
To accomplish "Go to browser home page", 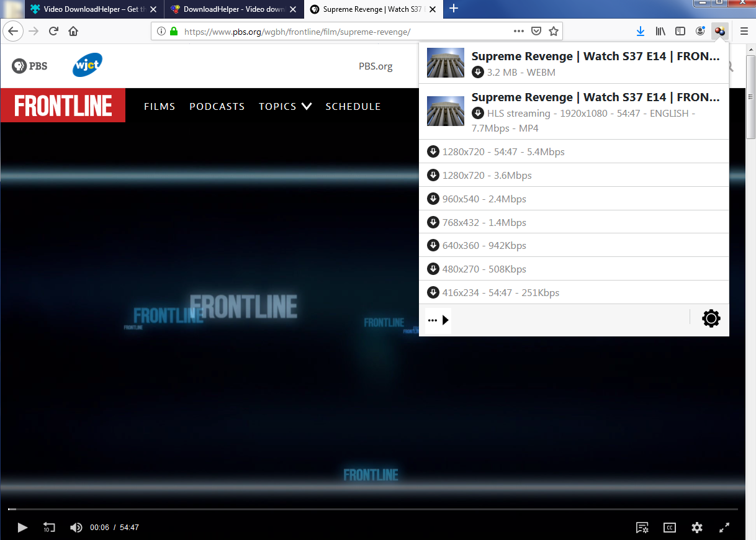I will [73, 31].
